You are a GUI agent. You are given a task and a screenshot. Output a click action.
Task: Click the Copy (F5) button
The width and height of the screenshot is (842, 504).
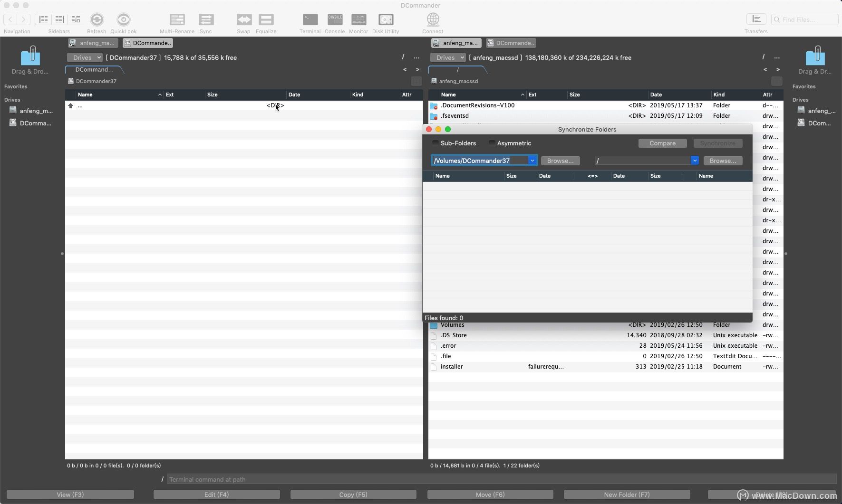point(353,494)
